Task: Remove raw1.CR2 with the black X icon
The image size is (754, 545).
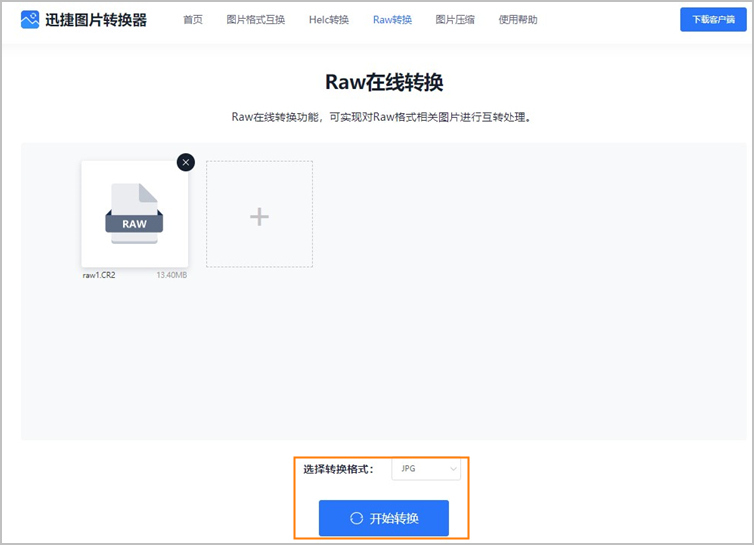Action: pos(185,162)
